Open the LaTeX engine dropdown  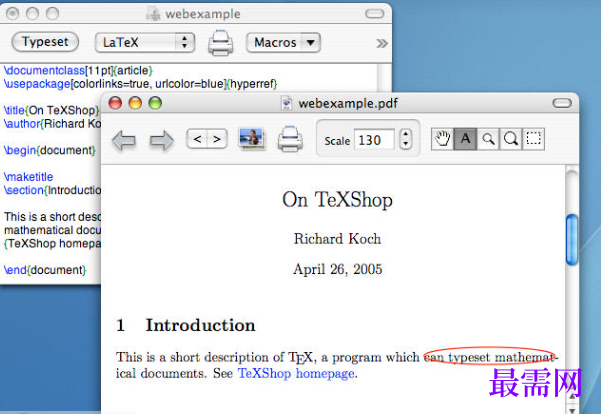(x=145, y=42)
